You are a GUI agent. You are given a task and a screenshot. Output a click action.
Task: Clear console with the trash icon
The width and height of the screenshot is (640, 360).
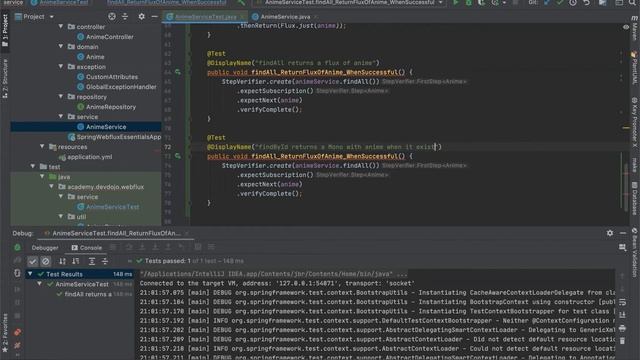tap(622, 341)
